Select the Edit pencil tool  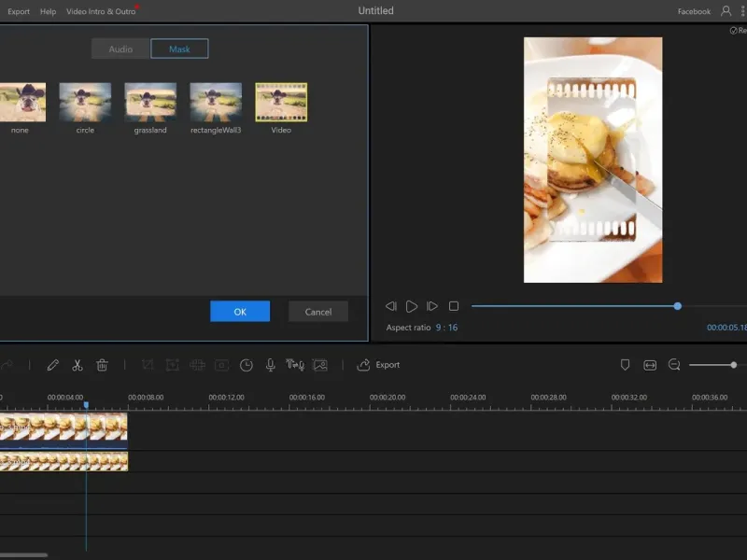coord(53,365)
